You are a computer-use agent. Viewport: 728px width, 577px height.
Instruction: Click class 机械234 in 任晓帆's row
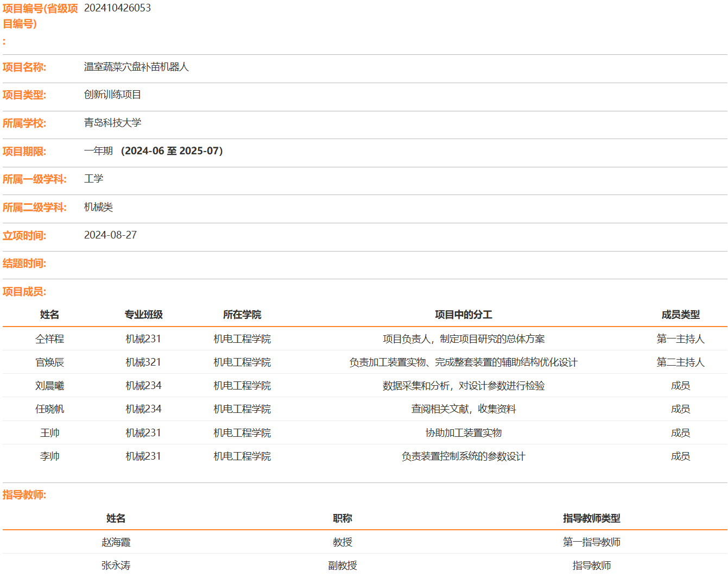point(143,409)
